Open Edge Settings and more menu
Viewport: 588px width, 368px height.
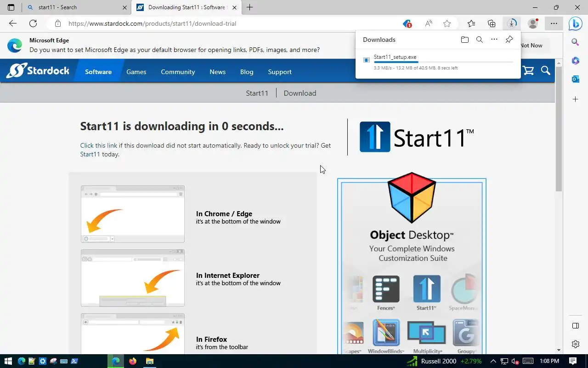tap(554, 23)
